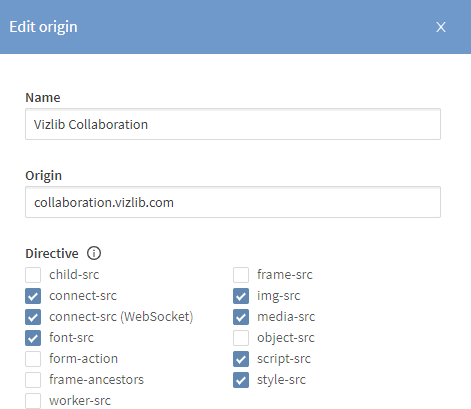Check the frame-src checkbox
The width and height of the screenshot is (471, 409).
click(241, 275)
